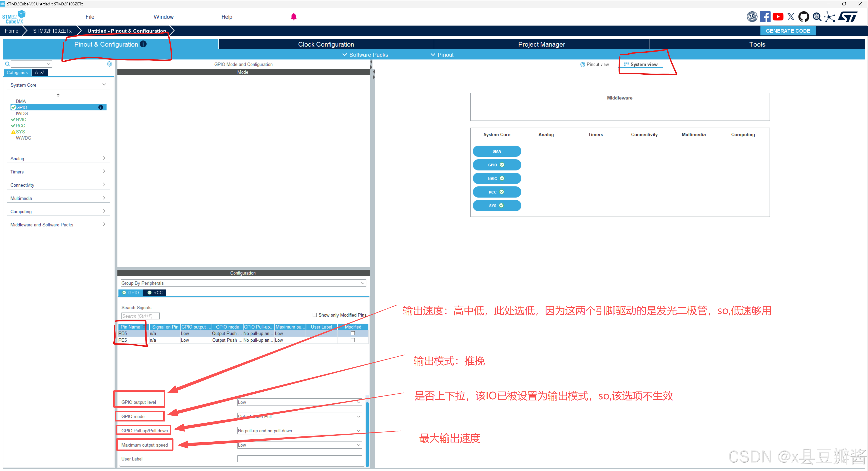This screenshot has width=868, height=471.
Task: Open the YouTube icon link
Action: pyautogui.click(x=778, y=17)
